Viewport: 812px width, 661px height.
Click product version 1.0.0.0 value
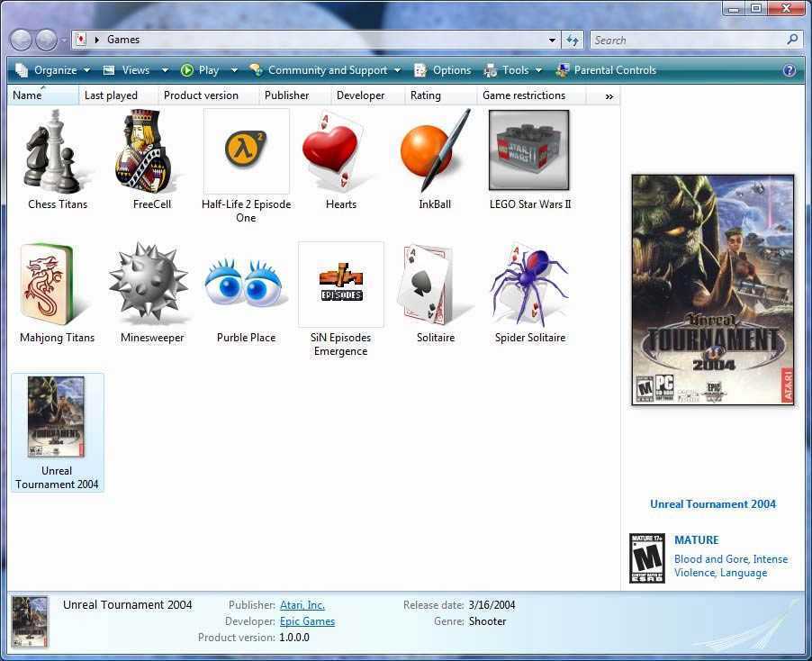[x=294, y=638]
